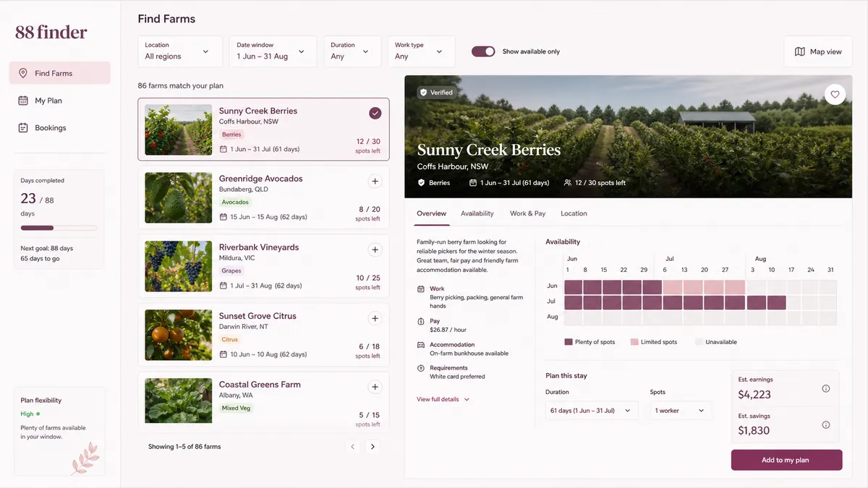Screen dimensions: 868x488
Task: Add Sunset Grove Citrus with plus icon
Action: click(x=375, y=319)
